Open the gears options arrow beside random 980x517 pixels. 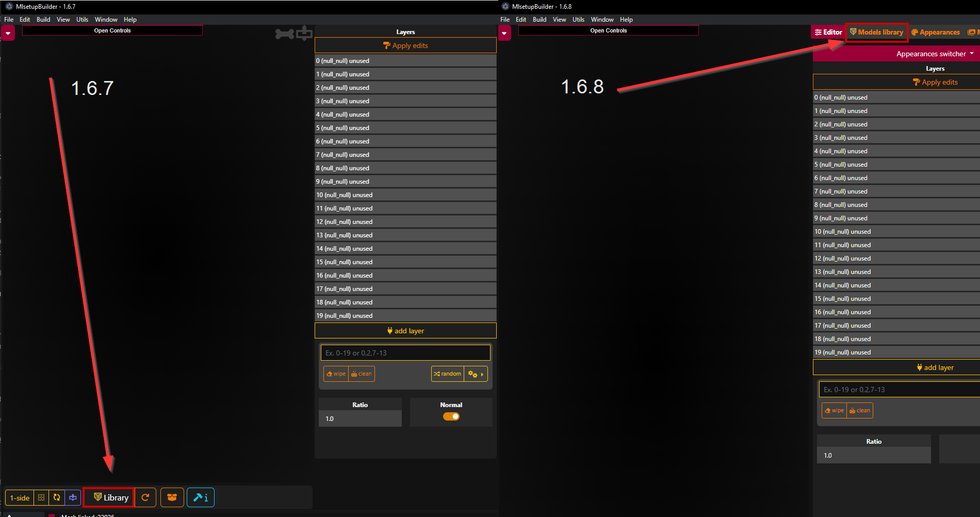pos(476,374)
